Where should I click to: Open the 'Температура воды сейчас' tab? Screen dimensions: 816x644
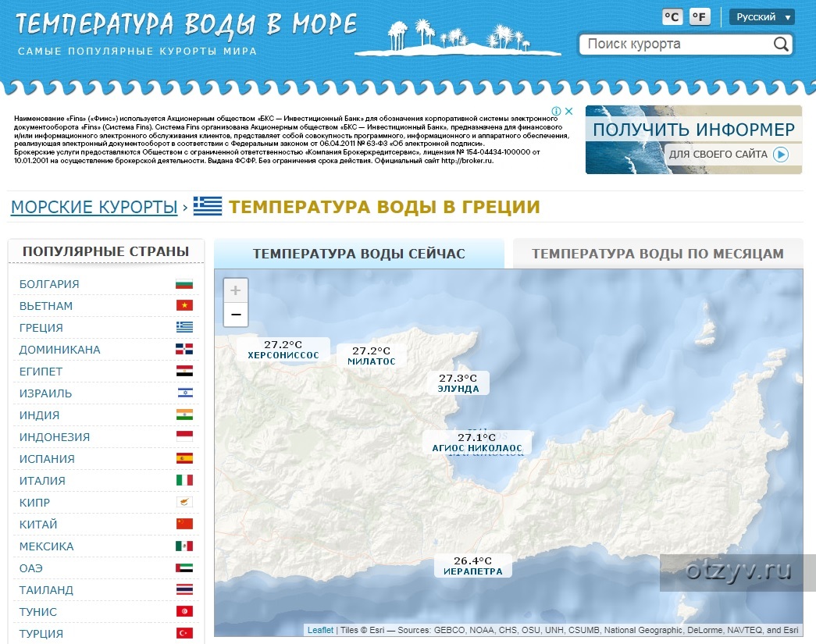point(358,254)
